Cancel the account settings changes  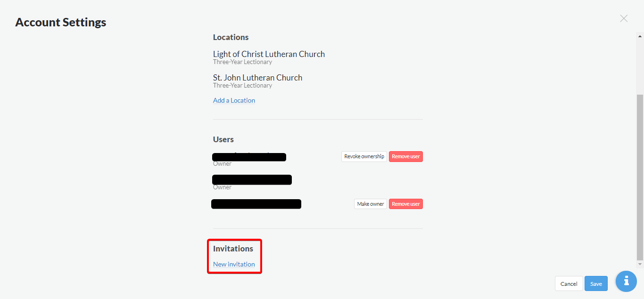click(x=569, y=283)
